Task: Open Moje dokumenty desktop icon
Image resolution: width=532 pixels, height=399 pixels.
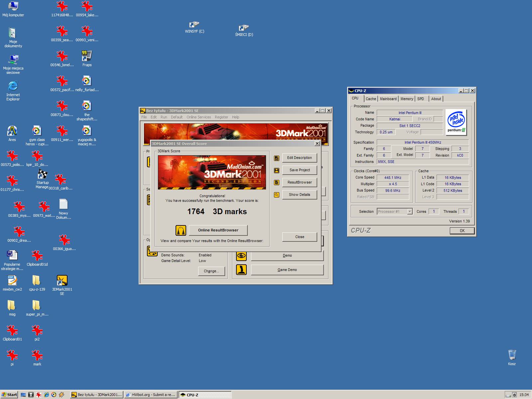Action: tap(13, 37)
